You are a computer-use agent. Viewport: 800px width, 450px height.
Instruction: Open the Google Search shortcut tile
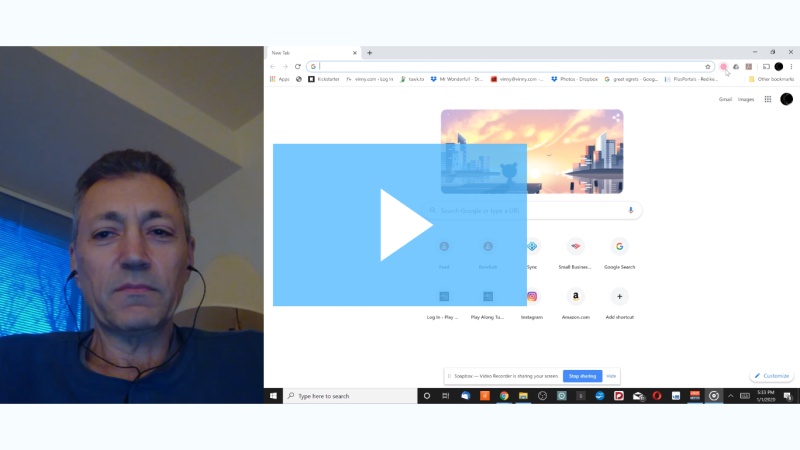tap(619, 253)
